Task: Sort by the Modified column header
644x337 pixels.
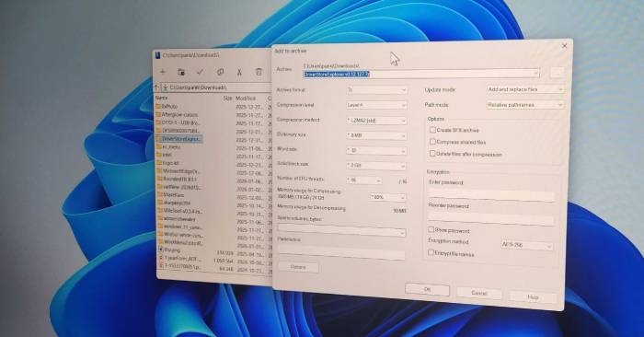Action: point(246,99)
